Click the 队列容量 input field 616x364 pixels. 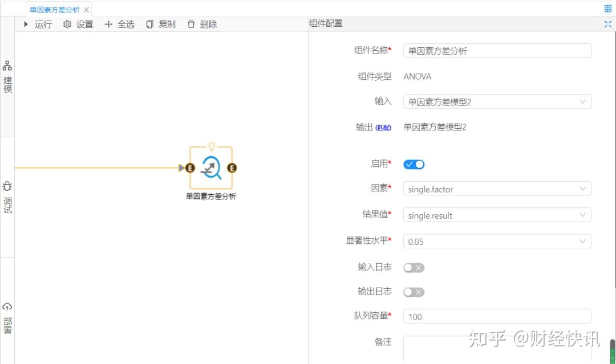click(497, 317)
